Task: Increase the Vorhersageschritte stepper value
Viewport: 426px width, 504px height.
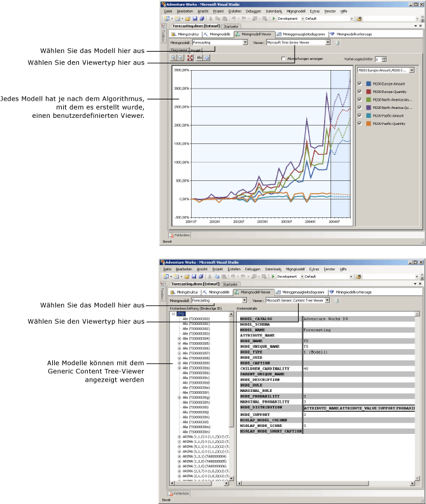Action: coord(385,57)
